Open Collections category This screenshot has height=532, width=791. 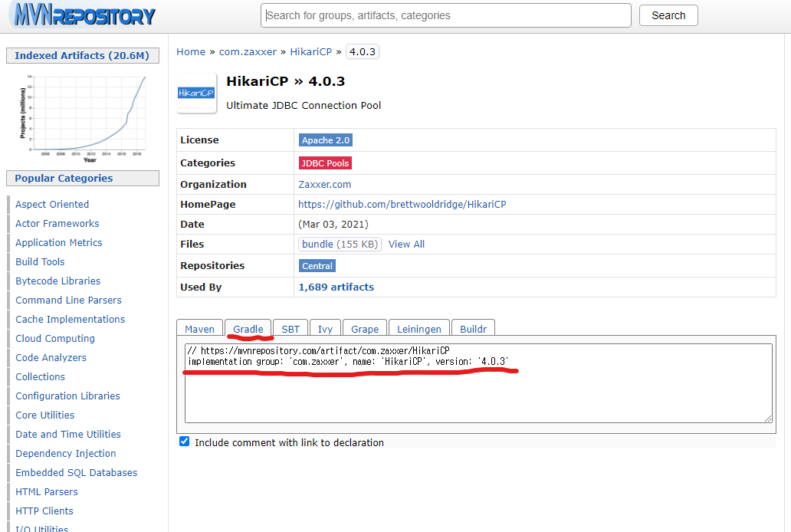click(40, 376)
